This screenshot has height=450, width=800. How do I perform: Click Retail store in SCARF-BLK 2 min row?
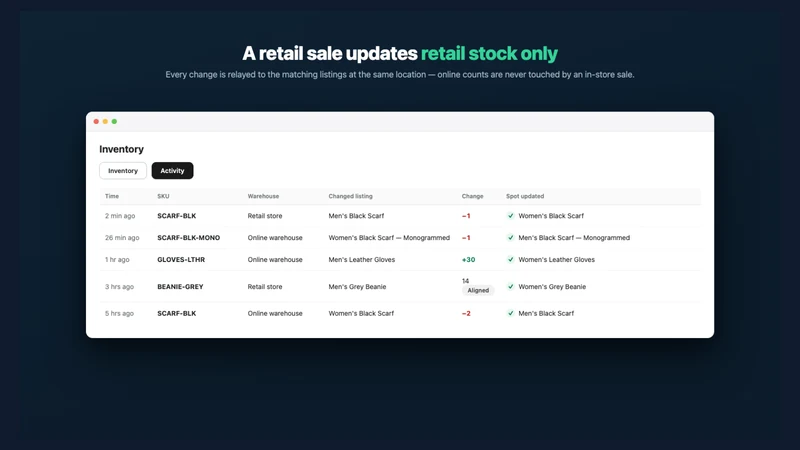coord(265,216)
